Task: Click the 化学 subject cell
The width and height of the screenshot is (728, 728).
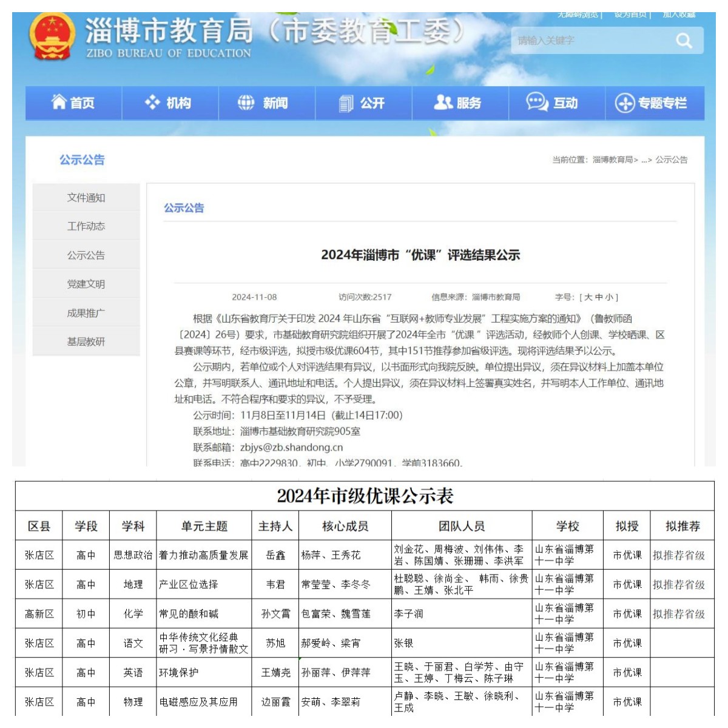Action: click(x=133, y=614)
